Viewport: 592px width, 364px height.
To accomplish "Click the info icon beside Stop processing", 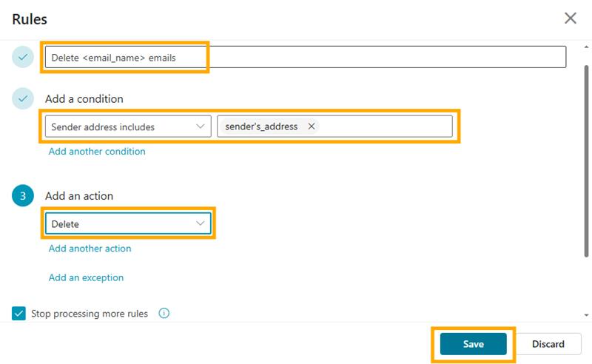I will [x=164, y=313].
